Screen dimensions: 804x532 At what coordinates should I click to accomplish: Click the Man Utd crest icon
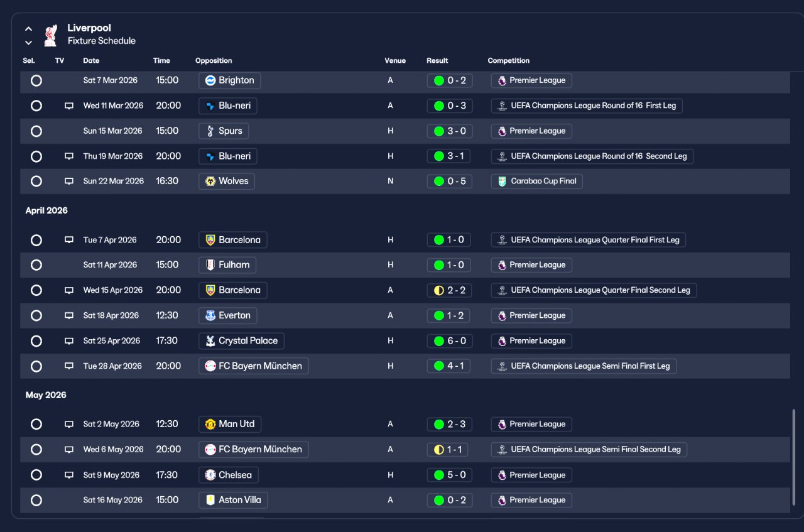pyautogui.click(x=210, y=425)
